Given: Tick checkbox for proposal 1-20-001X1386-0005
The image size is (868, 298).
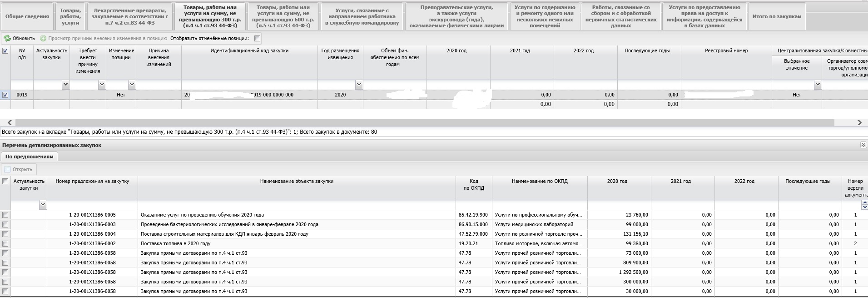Looking at the screenshot, I should [x=5, y=215].
